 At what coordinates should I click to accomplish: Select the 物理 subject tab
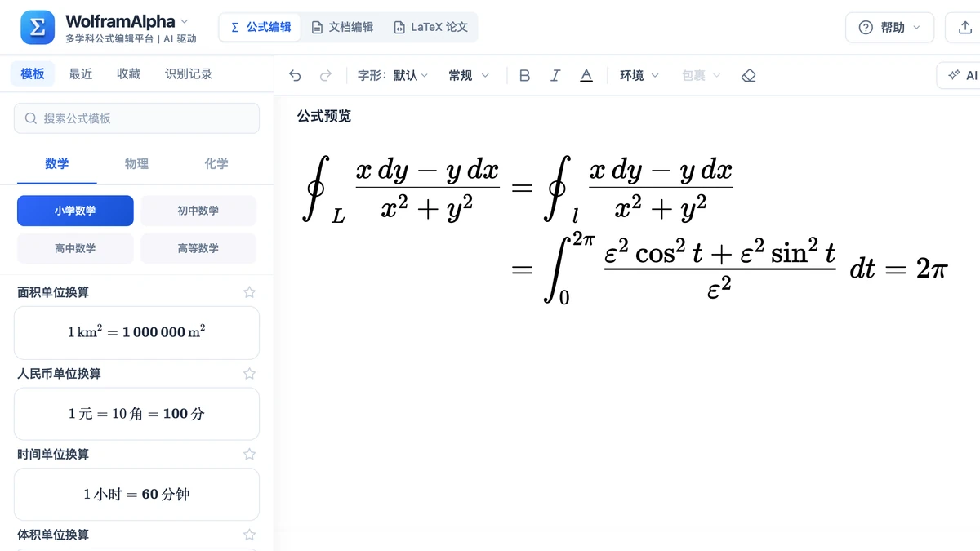pyautogui.click(x=136, y=163)
